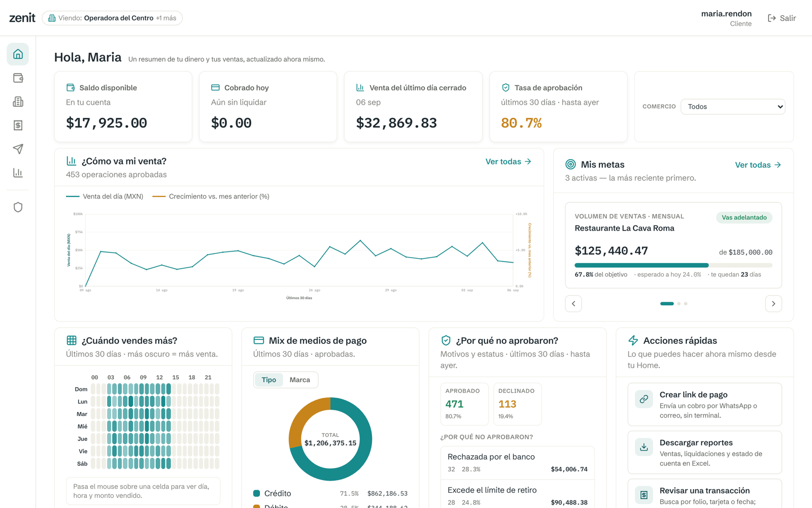Open the building icon in the sidebar
Screen dimensions: 812x508
coord(18,102)
